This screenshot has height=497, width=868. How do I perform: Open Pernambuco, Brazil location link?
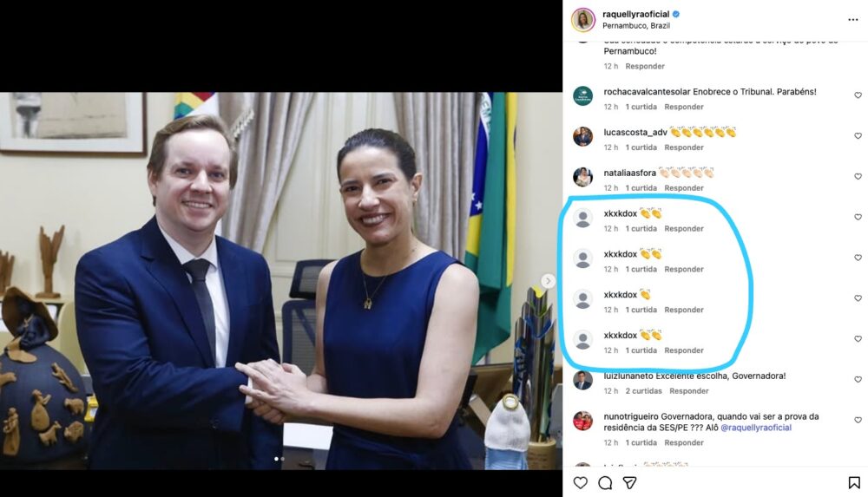click(636, 25)
